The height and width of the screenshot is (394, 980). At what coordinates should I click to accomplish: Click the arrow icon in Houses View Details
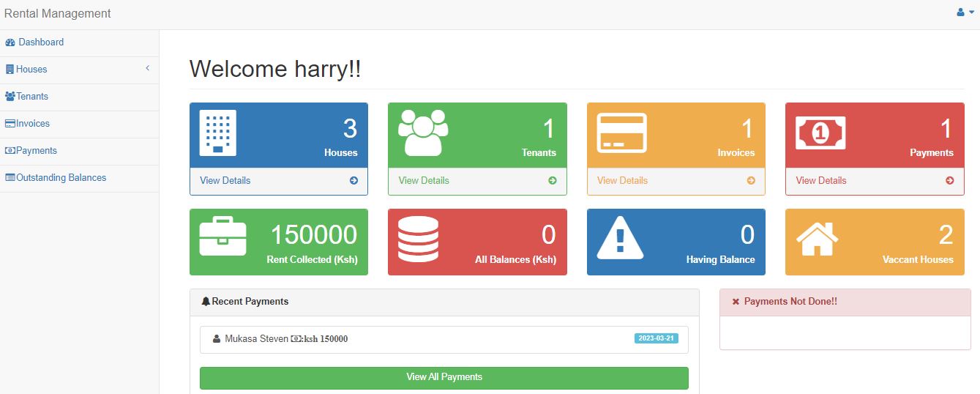click(354, 180)
